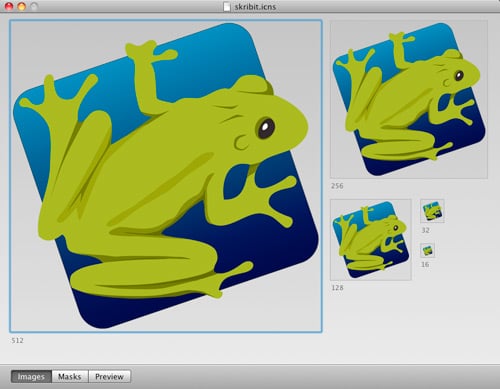The width and height of the screenshot is (500, 389).
Task: Select the 512 size frog icon image
Action: [166, 176]
